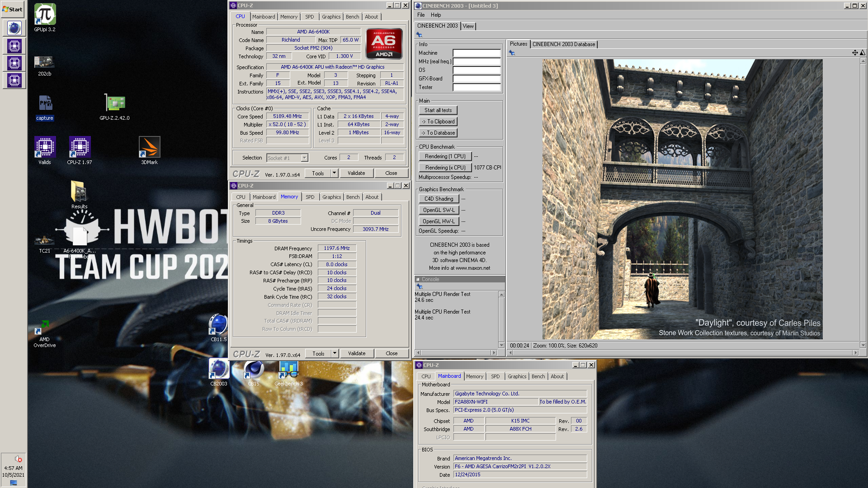868x488 pixels.
Task: Open the TC21 desktop icon
Action: point(44,242)
